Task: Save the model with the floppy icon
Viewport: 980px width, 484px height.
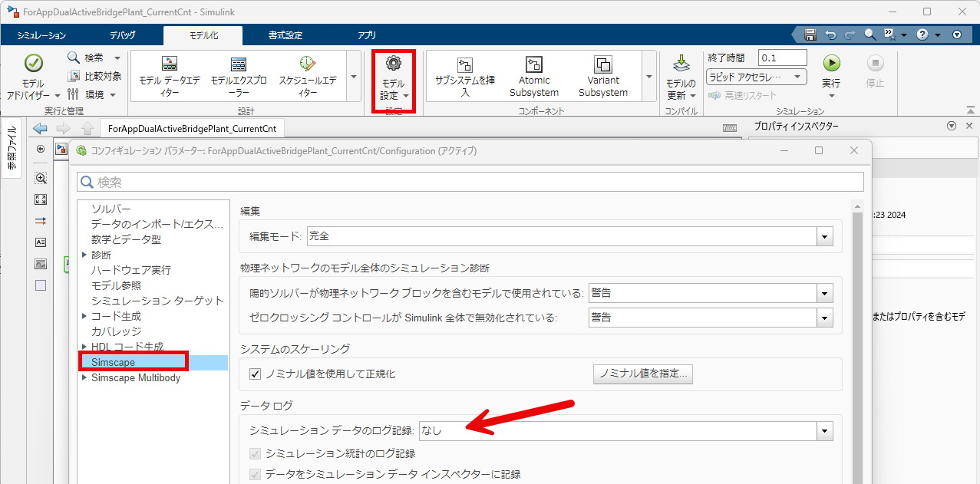Action: [810, 35]
